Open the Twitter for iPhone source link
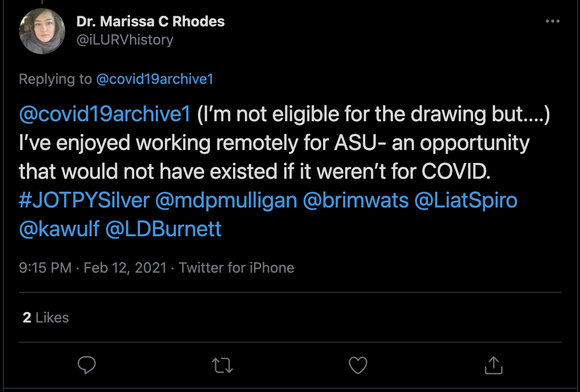This screenshot has height=392, width=580. [x=236, y=267]
